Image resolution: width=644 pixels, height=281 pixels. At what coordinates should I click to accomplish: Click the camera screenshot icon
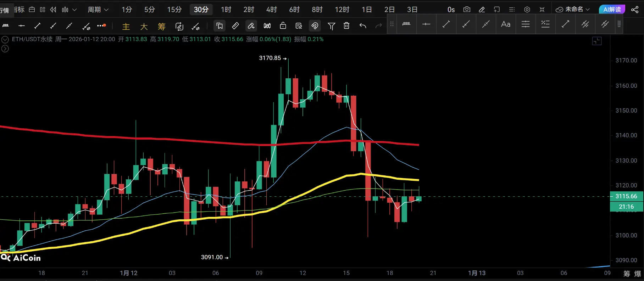point(467,10)
